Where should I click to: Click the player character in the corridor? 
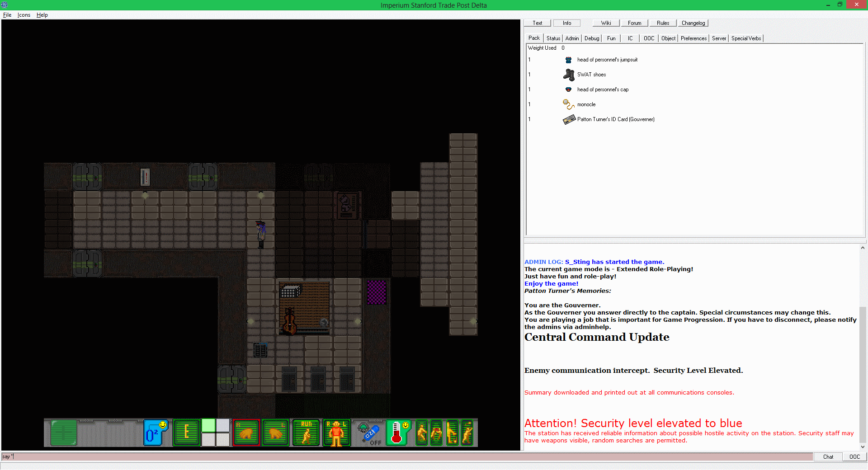pyautogui.click(x=261, y=234)
